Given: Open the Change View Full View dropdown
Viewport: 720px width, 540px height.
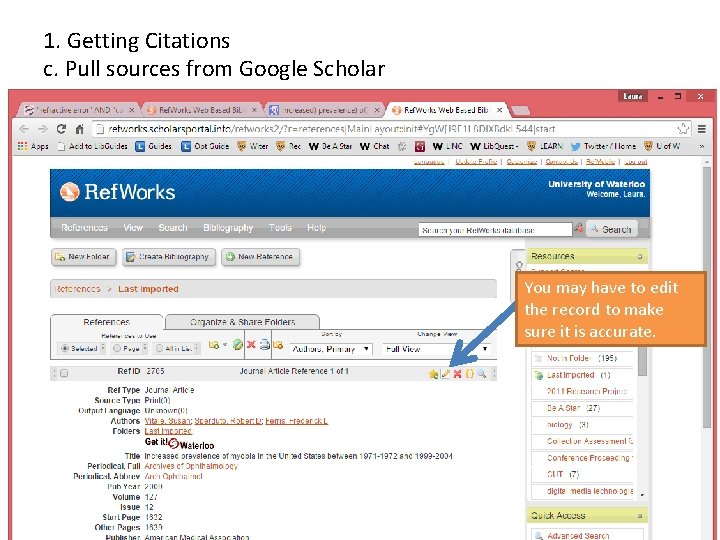Looking at the screenshot, I should point(436,349).
